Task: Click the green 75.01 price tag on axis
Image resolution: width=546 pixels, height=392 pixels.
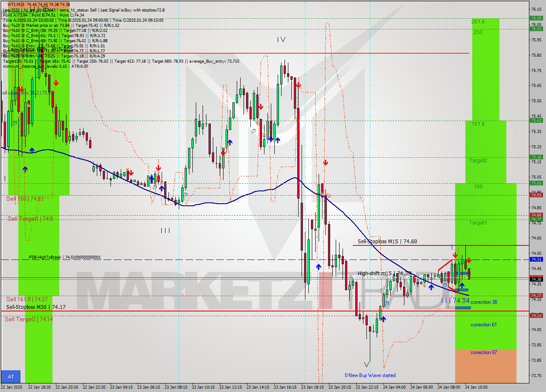Action: tap(536, 183)
